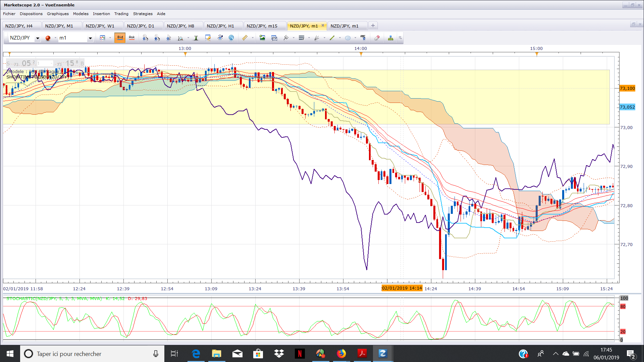Click the chart note edit icon
This screenshot has height=362, width=644.
[208, 38]
